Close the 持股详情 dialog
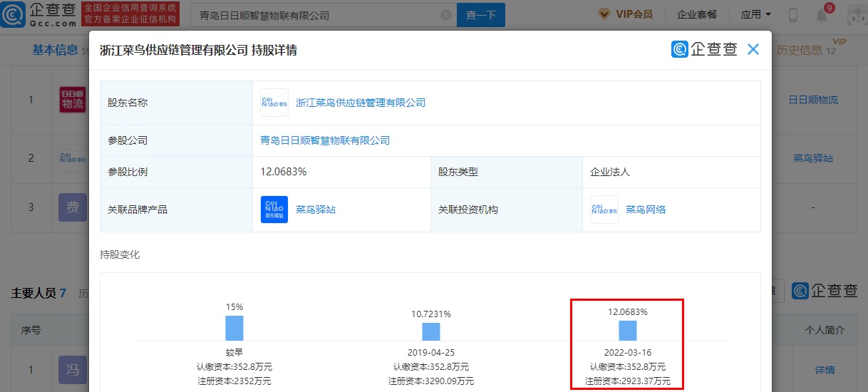868x392 pixels. (753, 49)
